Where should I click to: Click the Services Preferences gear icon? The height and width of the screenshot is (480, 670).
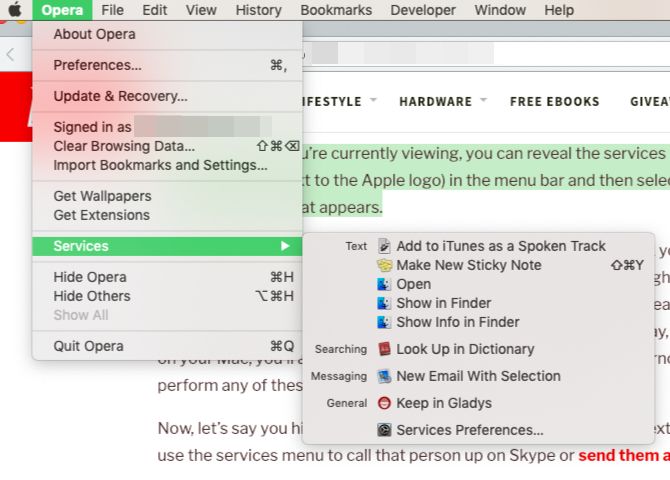pyautogui.click(x=384, y=430)
